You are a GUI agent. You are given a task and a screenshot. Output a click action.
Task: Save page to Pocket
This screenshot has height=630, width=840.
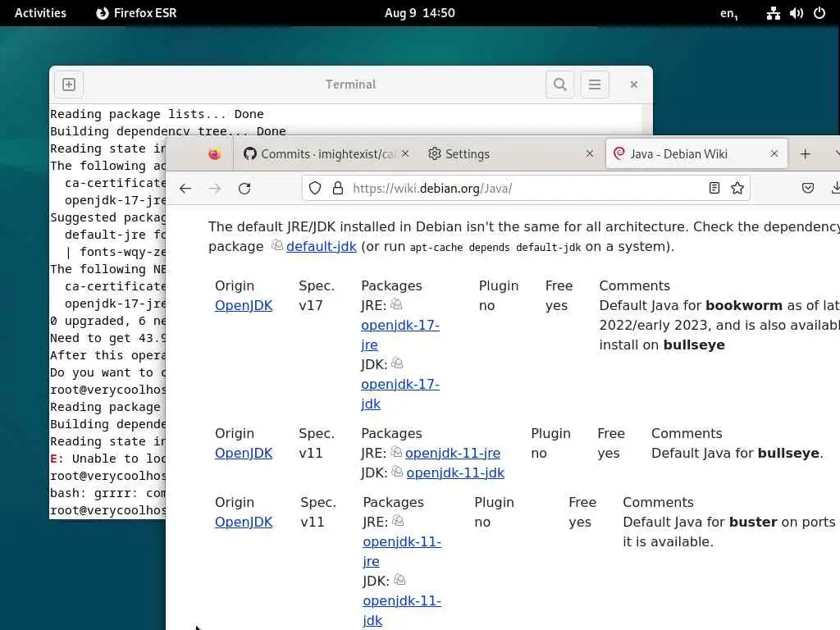pos(808,188)
